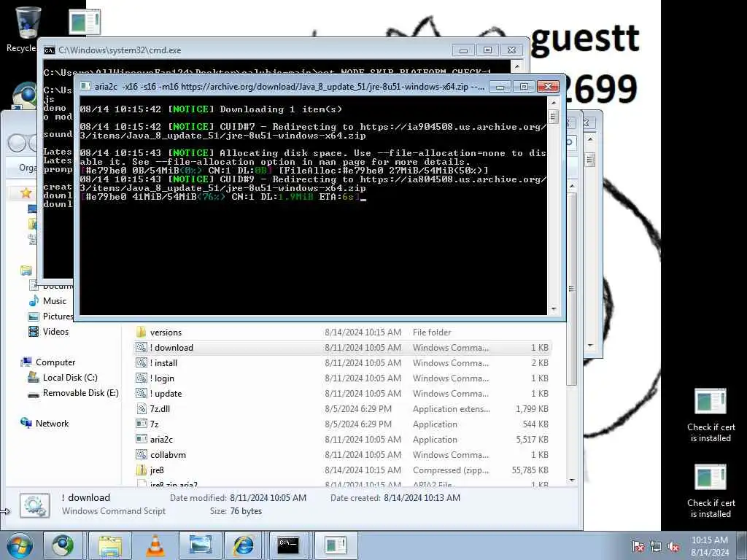Image resolution: width=747 pixels, height=560 pixels.
Task: Click the 8/5/2024 6:29 PM date of 7z.dll
Action: pyautogui.click(x=358, y=408)
